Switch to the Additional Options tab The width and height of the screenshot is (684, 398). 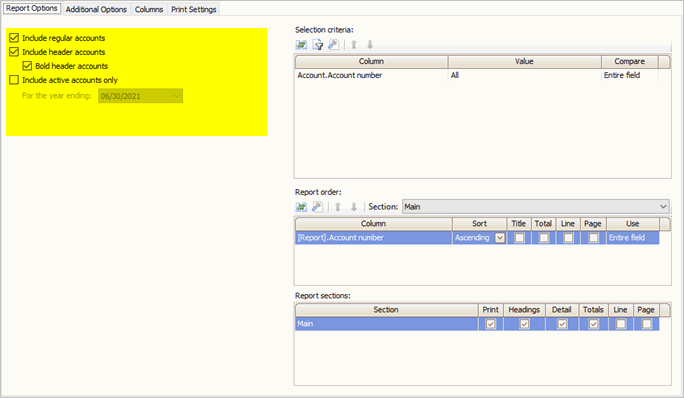96,9
